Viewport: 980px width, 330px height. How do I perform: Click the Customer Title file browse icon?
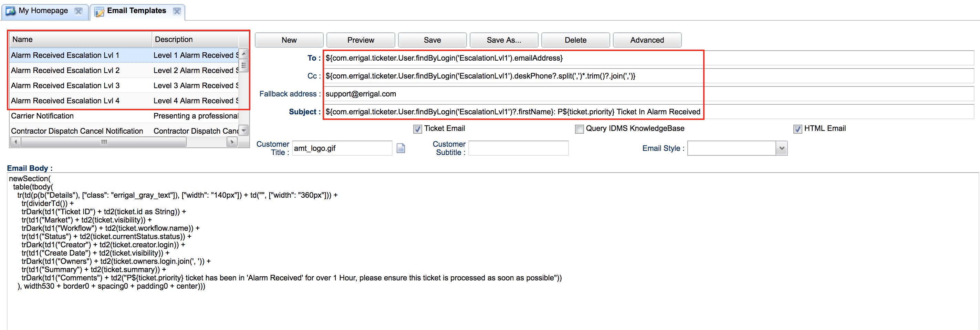[x=400, y=148]
